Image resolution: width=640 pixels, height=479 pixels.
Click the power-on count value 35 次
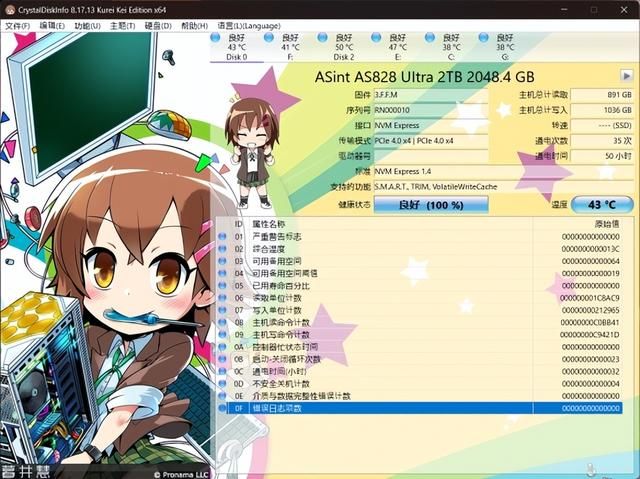tap(602, 141)
